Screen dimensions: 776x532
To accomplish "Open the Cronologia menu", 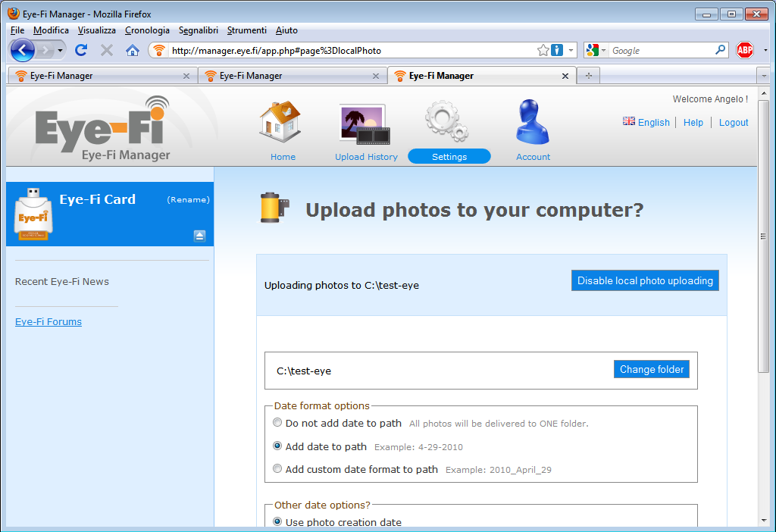I will [x=147, y=30].
